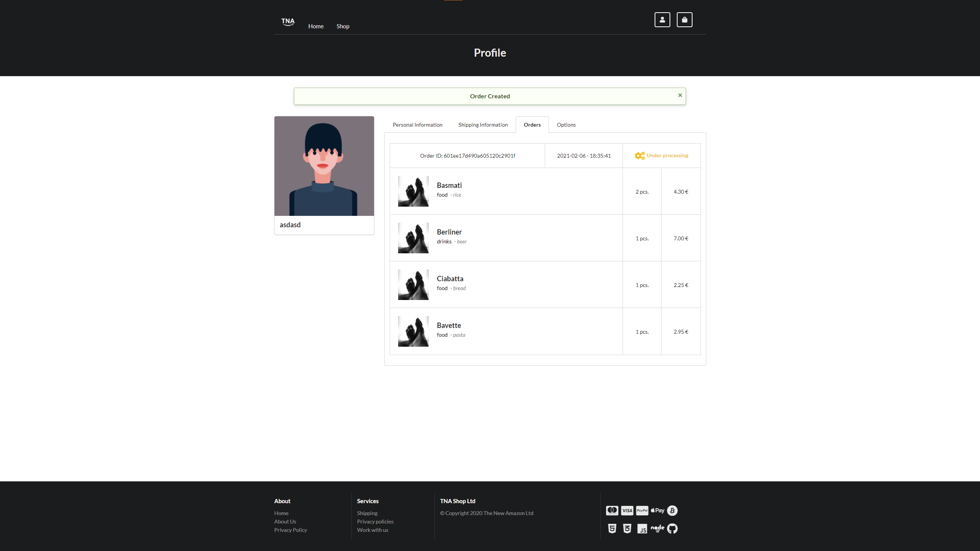Open the Shipping link in Services

(x=367, y=513)
